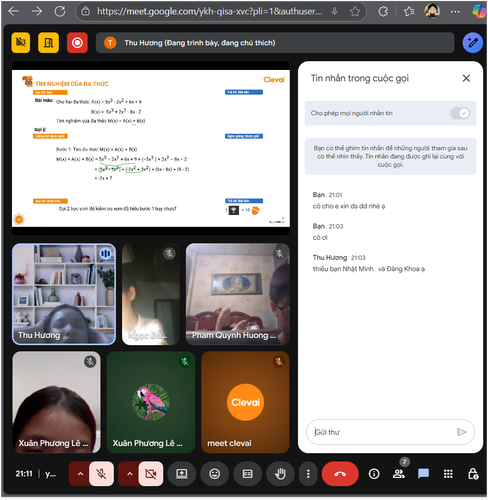
Task: Open browser settings three-dot menu
Action: pyautogui.click(x=455, y=12)
